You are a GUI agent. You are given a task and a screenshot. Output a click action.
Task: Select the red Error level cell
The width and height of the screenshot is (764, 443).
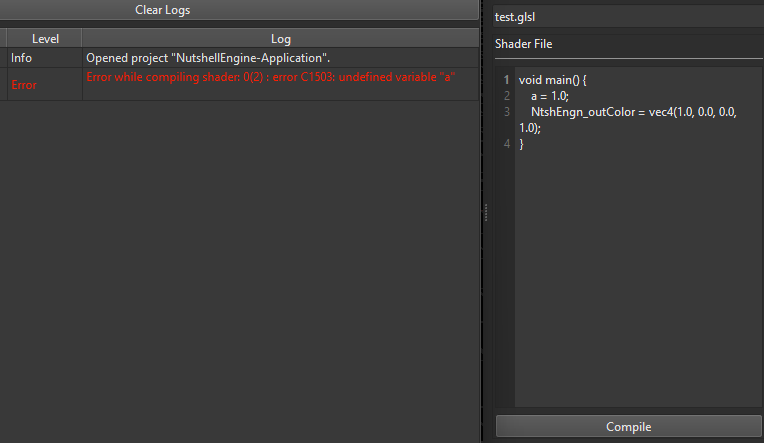pos(46,85)
